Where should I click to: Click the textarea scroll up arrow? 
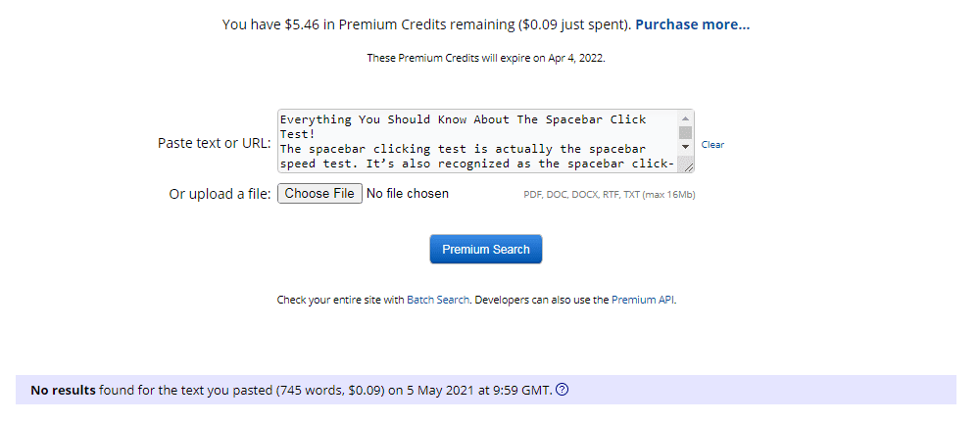click(686, 118)
